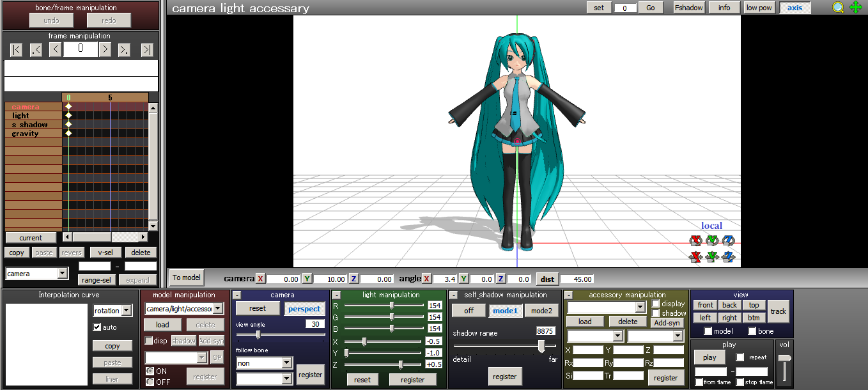868x390 pixels.
Task: Open the left dropdown below accessory load
Action: (x=595, y=336)
